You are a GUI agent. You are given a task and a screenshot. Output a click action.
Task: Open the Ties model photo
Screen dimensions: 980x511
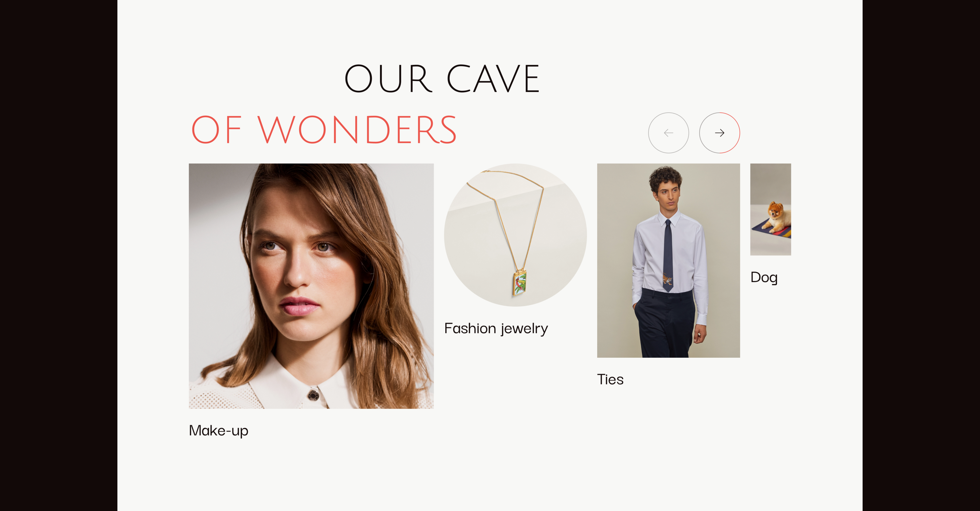[x=669, y=261]
